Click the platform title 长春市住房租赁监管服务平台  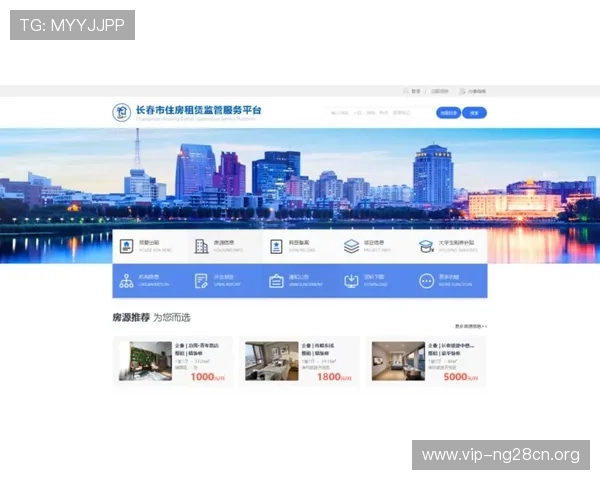pyautogui.click(x=199, y=110)
